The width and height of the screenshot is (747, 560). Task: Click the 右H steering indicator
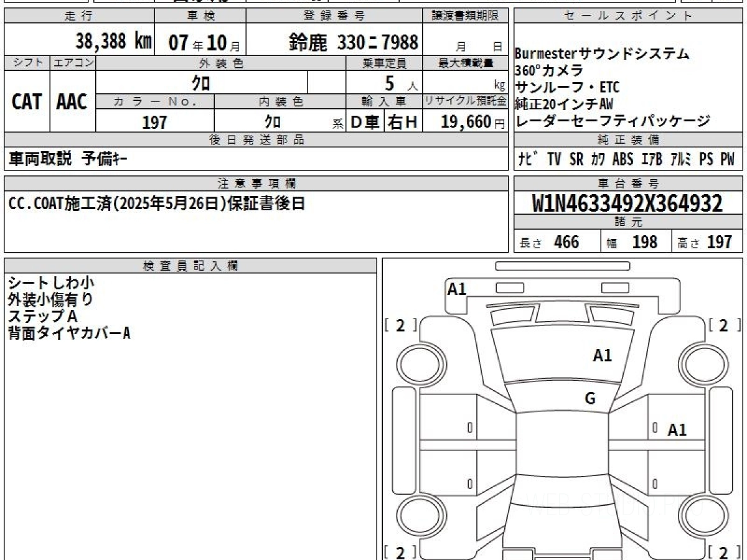click(403, 123)
